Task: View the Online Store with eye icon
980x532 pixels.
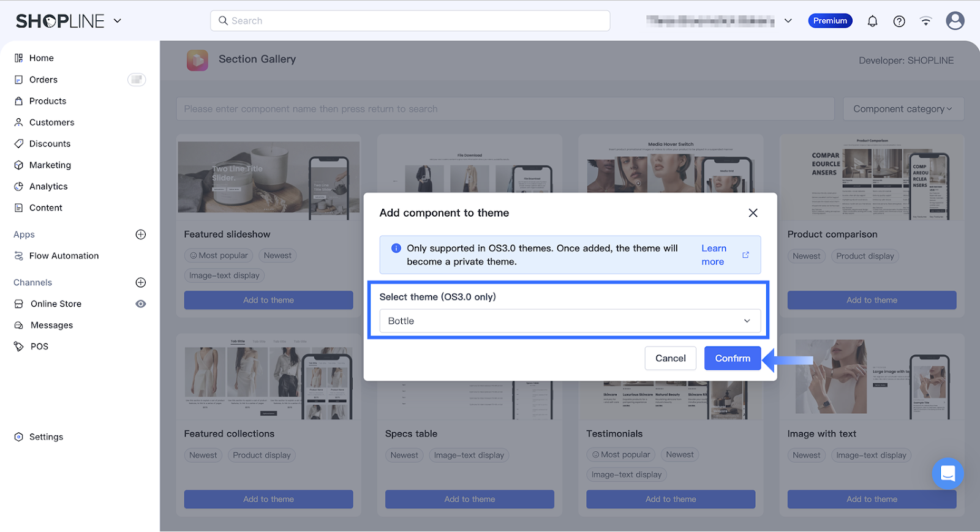Action: [x=140, y=304]
